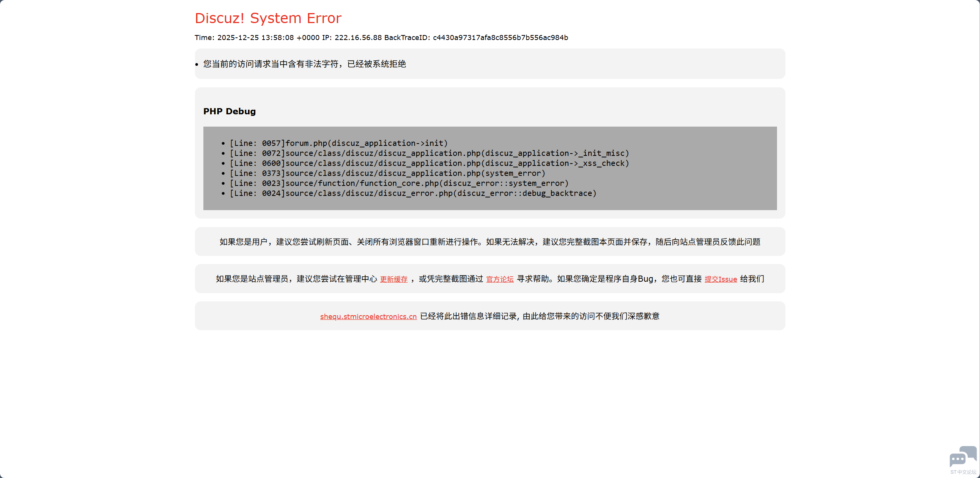This screenshot has width=980, height=478.
Task: Click the BackTraceID hash value
Action: pyautogui.click(x=500, y=37)
